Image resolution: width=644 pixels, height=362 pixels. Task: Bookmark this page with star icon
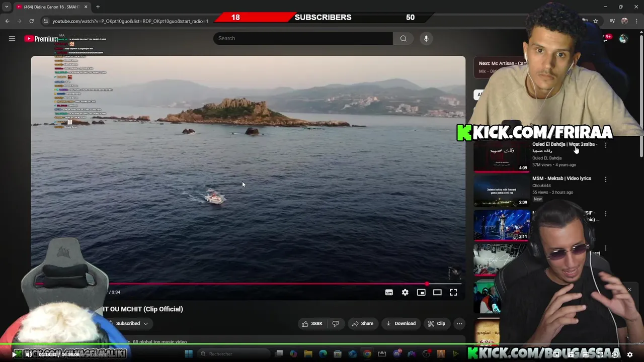click(x=596, y=21)
